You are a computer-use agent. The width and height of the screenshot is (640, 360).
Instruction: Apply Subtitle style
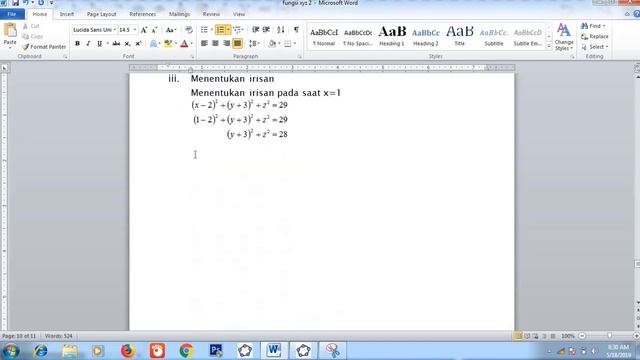pyautogui.click(x=494, y=37)
